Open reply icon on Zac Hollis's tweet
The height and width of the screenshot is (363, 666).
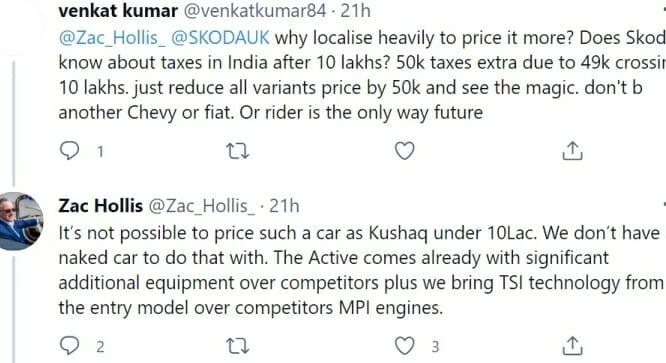click(x=69, y=346)
